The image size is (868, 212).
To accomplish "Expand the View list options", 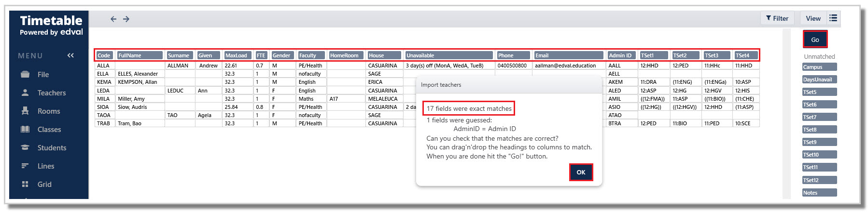I will click(x=833, y=18).
